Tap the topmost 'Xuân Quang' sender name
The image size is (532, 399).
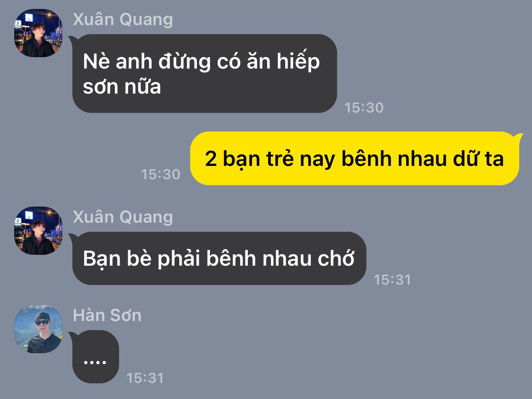[123, 19]
